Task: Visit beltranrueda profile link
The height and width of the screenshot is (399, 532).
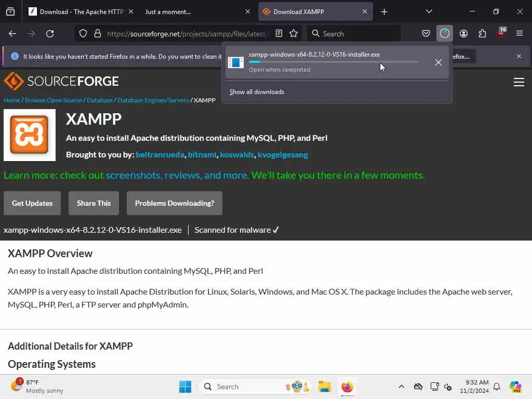Action: click(x=160, y=155)
